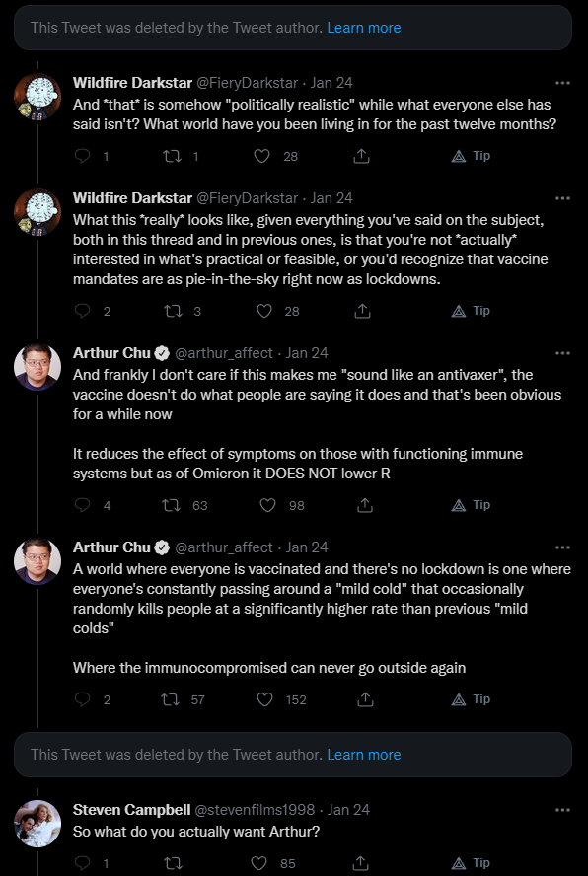Open the lower deleted-tweet "Learn more" link
This screenshot has height=876, width=588.
coord(364,755)
